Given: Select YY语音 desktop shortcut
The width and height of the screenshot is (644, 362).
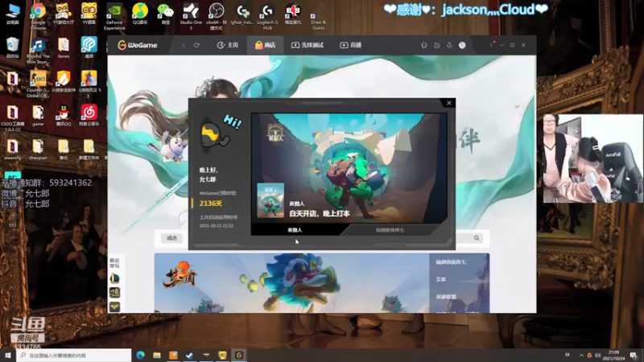Looking at the screenshot, I should (x=89, y=14).
